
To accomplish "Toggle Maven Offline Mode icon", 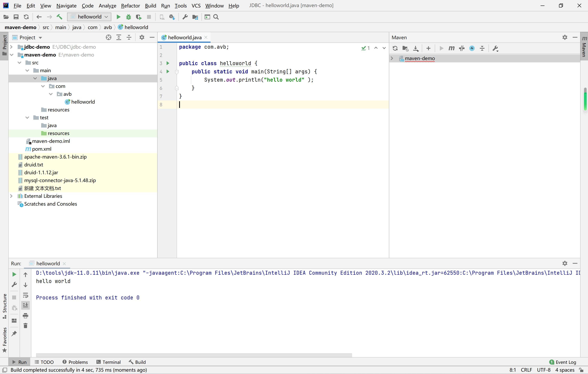I will (x=462, y=48).
